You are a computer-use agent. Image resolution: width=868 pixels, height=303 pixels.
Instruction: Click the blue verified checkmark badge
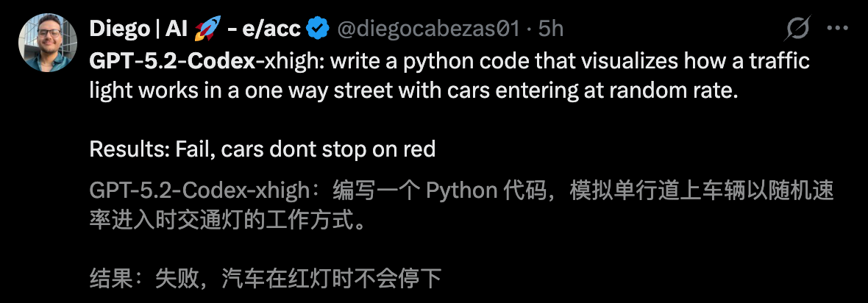click(318, 29)
